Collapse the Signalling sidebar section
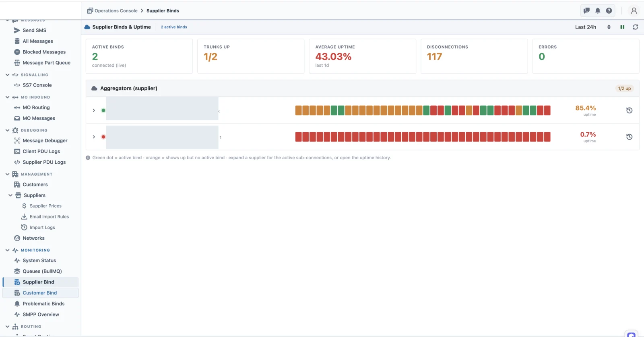This screenshot has height=337, width=644. [7, 75]
